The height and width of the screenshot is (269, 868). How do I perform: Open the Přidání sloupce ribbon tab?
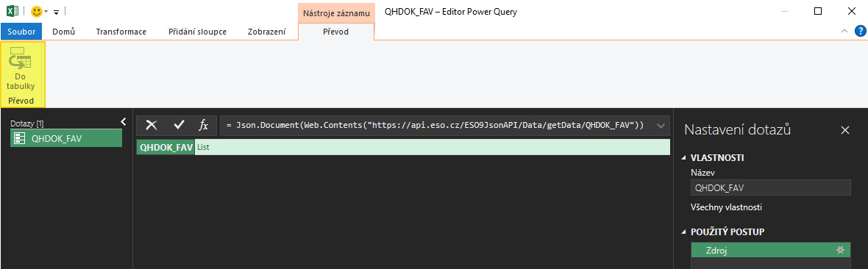coord(198,32)
